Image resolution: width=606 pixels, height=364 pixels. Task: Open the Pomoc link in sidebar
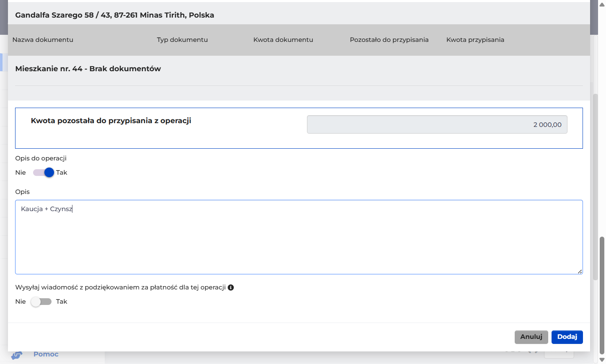[x=46, y=354]
